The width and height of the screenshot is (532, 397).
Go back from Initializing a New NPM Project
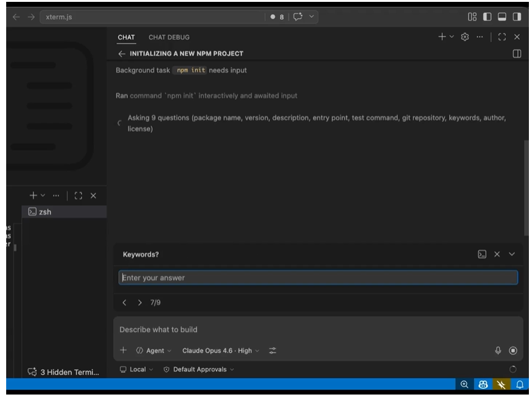pyautogui.click(x=122, y=54)
